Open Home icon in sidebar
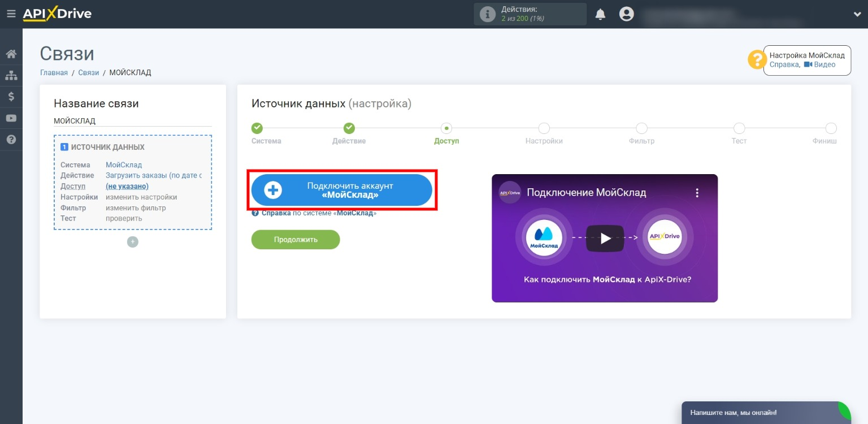Viewport: 868px width, 424px height. coord(11,54)
